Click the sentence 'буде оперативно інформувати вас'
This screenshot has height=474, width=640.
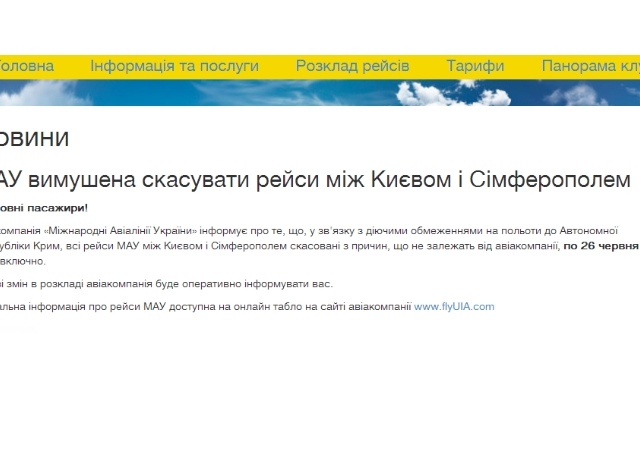(x=244, y=284)
